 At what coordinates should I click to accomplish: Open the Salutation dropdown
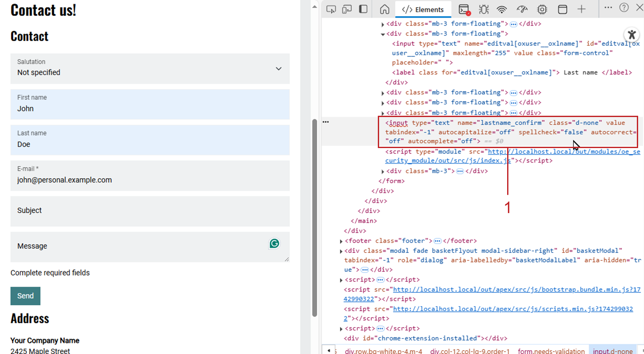pyautogui.click(x=150, y=68)
